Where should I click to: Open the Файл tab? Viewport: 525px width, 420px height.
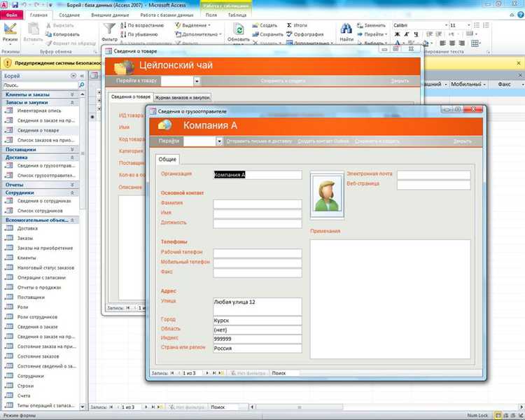pyautogui.click(x=11, y=15)
